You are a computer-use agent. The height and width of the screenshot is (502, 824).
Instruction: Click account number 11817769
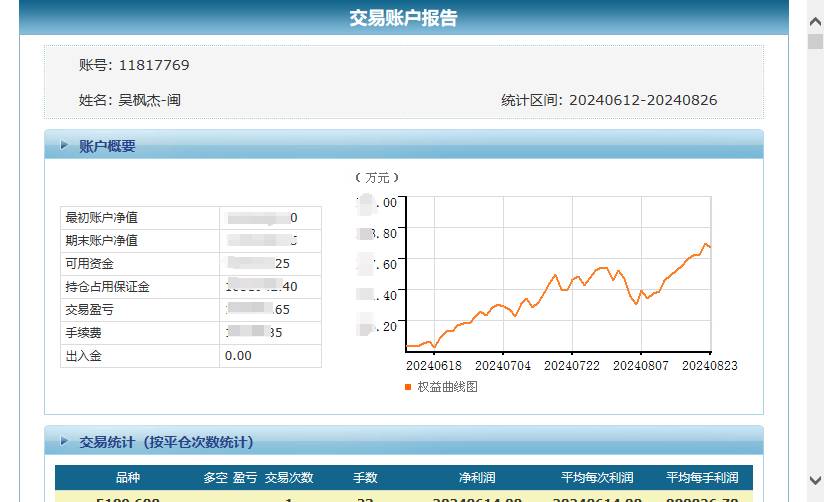[154, 66]
